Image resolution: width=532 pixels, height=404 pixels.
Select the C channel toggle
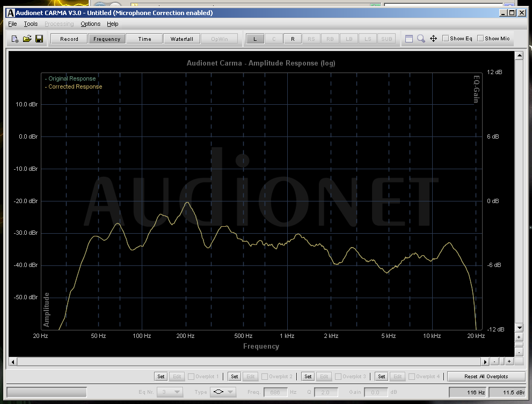click(x=274, y=39)
